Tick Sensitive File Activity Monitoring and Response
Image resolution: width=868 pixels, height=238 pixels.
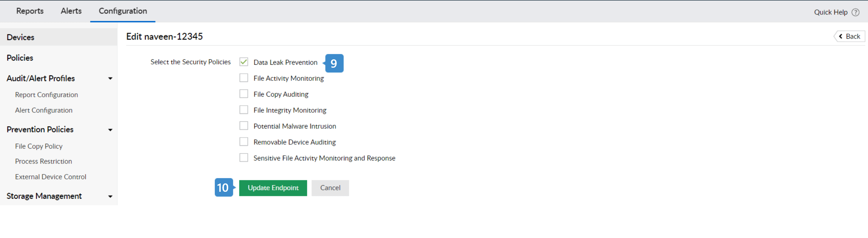click(x=244, y=158)
